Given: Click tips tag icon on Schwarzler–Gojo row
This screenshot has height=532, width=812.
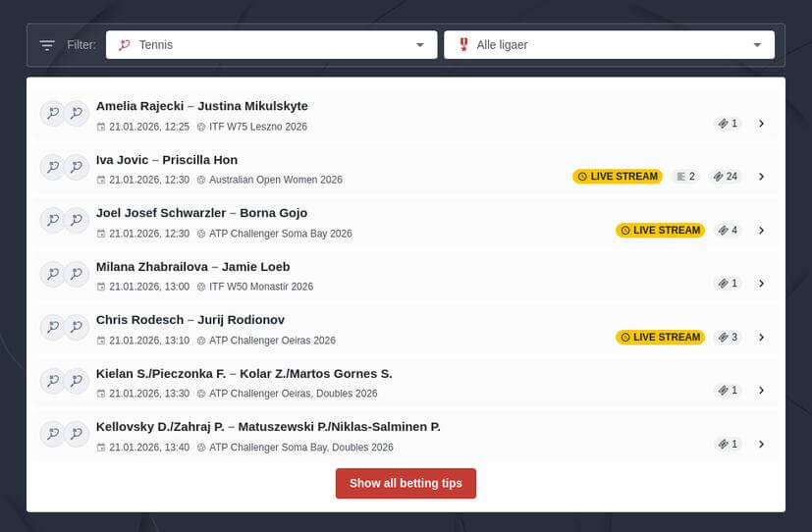Looking at the screenshot, I should 724,231.
